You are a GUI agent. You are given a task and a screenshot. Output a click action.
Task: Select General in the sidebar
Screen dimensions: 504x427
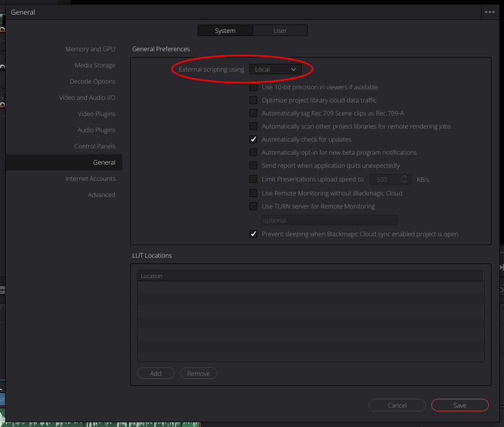[x=64, y=162]
